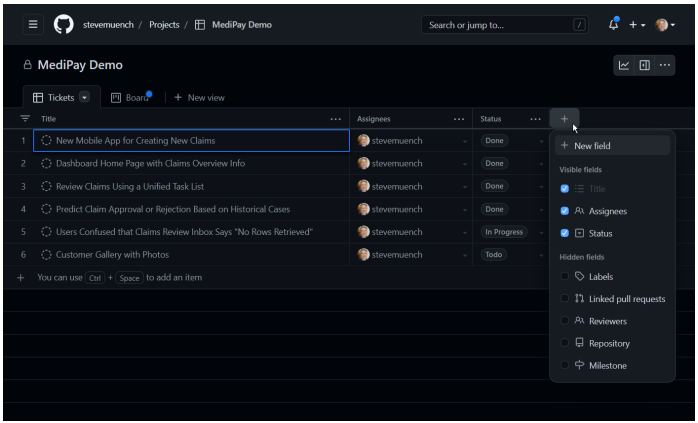Click draft icon of Customer Gallery item
Viewport: 698px width, 423px height.
(x=46, y=255)
